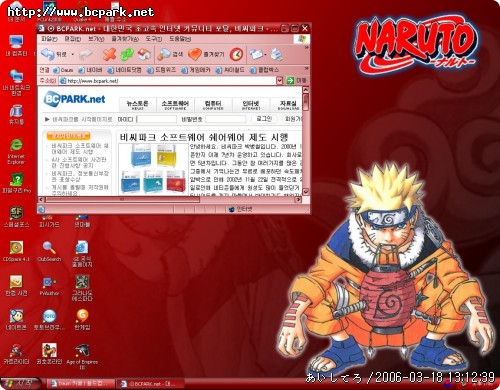Open the Favorites (즐겨찾기) heart button
This screenshot has height=390, width=500.
tap(206, 54)
